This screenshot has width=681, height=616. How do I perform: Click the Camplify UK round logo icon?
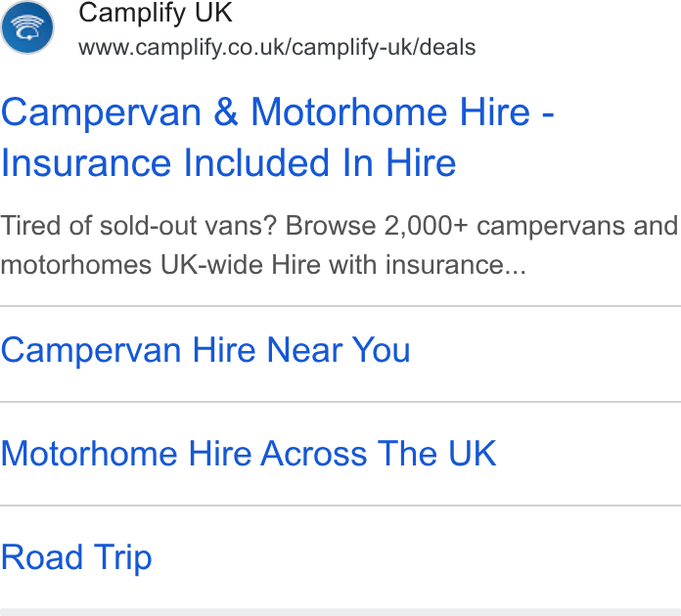(27, 27)
